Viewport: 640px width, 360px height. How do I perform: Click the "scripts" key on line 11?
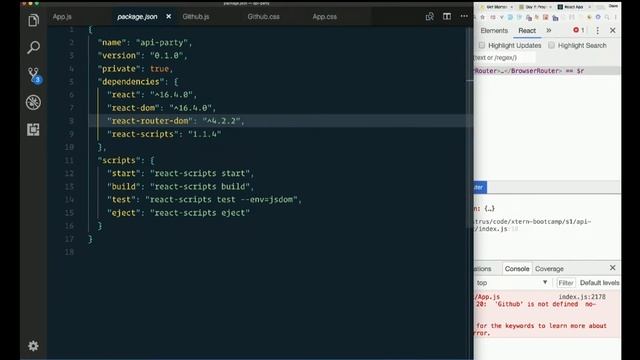coord(119,160)
